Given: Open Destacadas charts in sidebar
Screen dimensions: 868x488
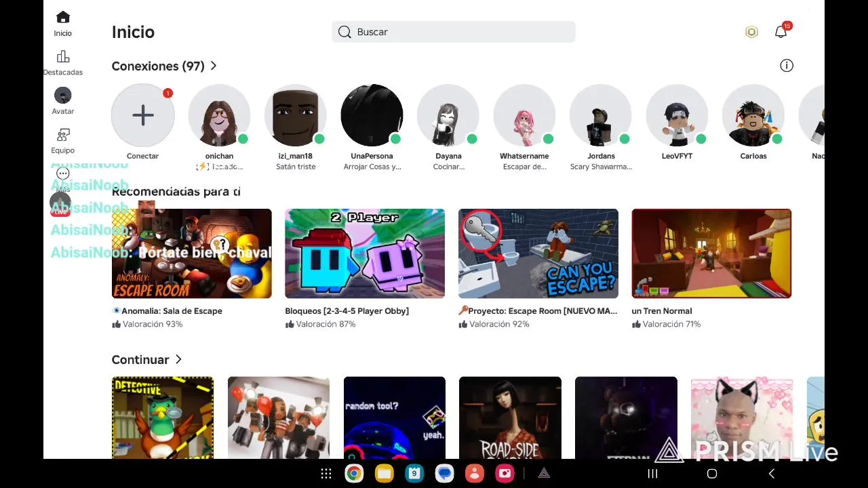Looking at the screenshot, I should (x=63, y=62).
